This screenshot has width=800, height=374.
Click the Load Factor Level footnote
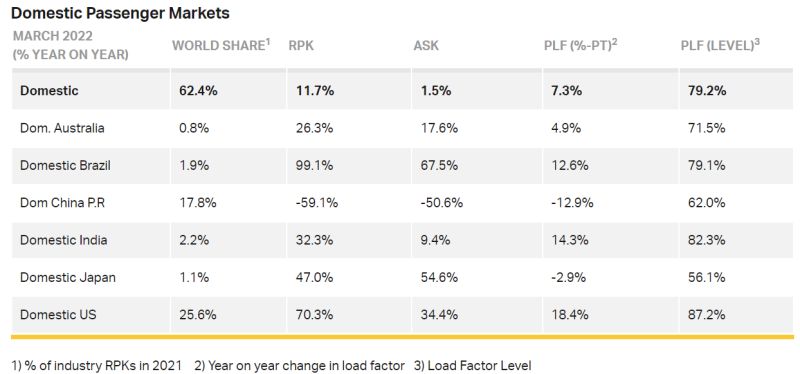472,366
